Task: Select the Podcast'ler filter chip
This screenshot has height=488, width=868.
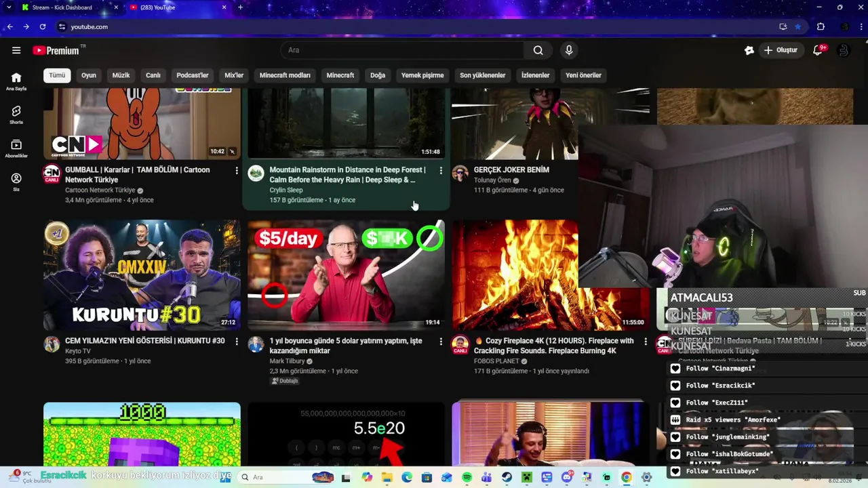Action: click(x=193, y=75)
